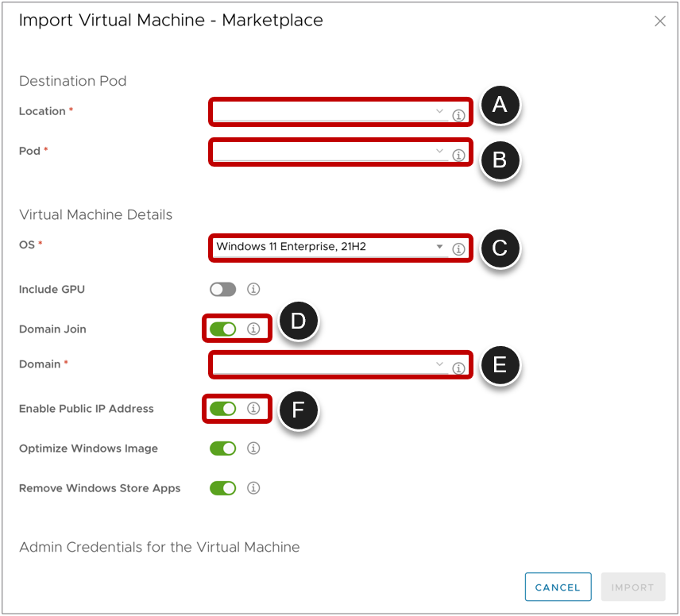The width and height of the screenshot is (680, 616).
Task: Expand the Location dropdown
Action: click(440, 112)
